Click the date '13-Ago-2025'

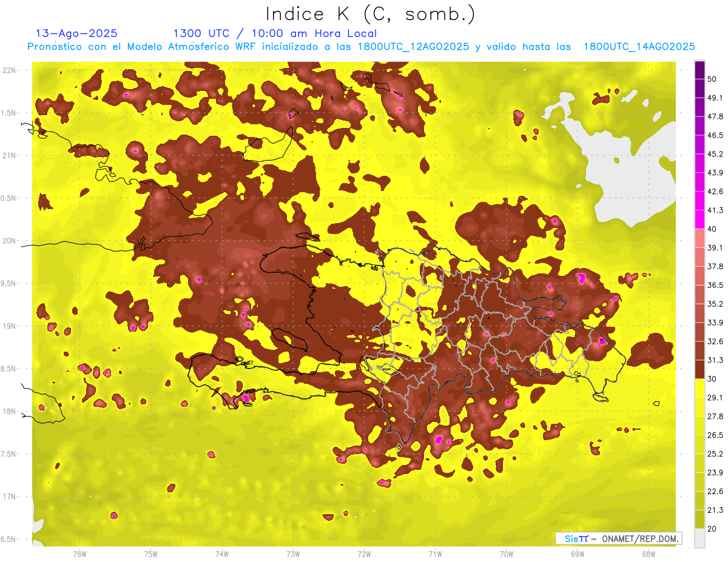tap(76, 33)
